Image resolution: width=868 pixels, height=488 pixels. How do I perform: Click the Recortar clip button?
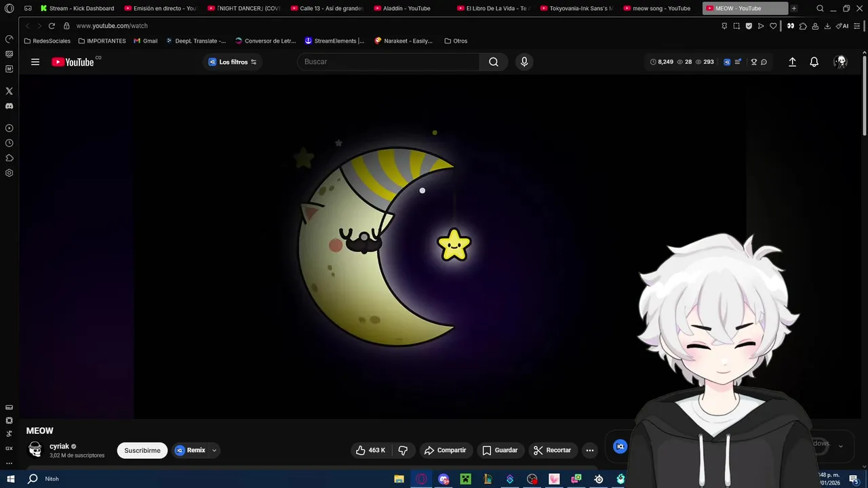pyautogui.click(x=553, y=450)
